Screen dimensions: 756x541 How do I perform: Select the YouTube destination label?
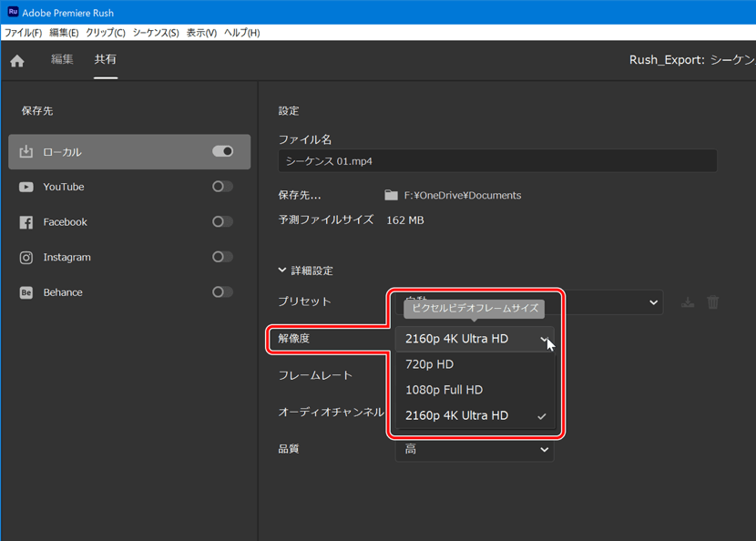point(64,187)
